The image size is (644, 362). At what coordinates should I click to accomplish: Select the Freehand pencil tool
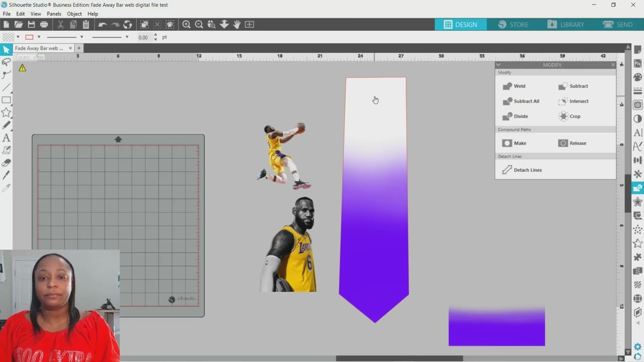coord(6,125)
